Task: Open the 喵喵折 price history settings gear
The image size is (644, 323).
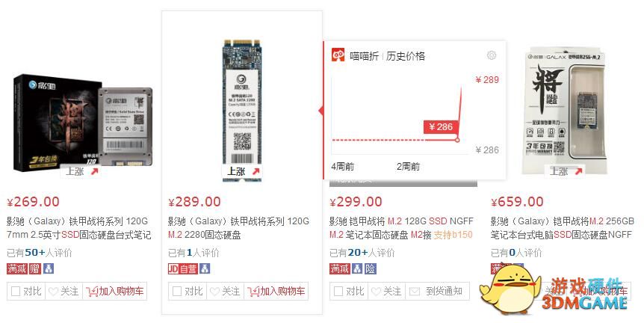Action: 491,55
